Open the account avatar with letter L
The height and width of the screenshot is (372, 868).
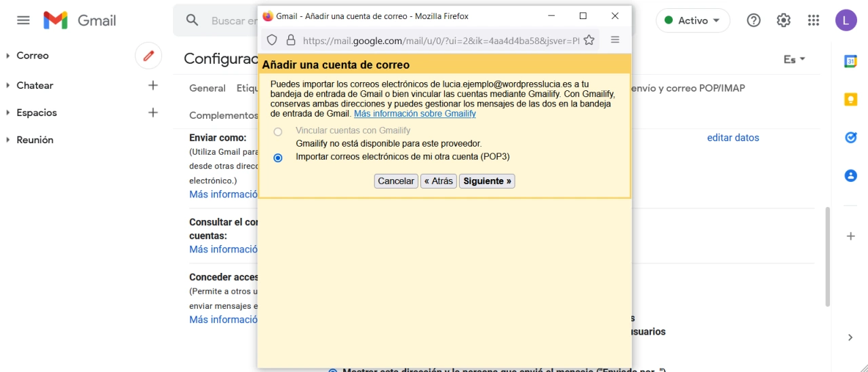846,20
